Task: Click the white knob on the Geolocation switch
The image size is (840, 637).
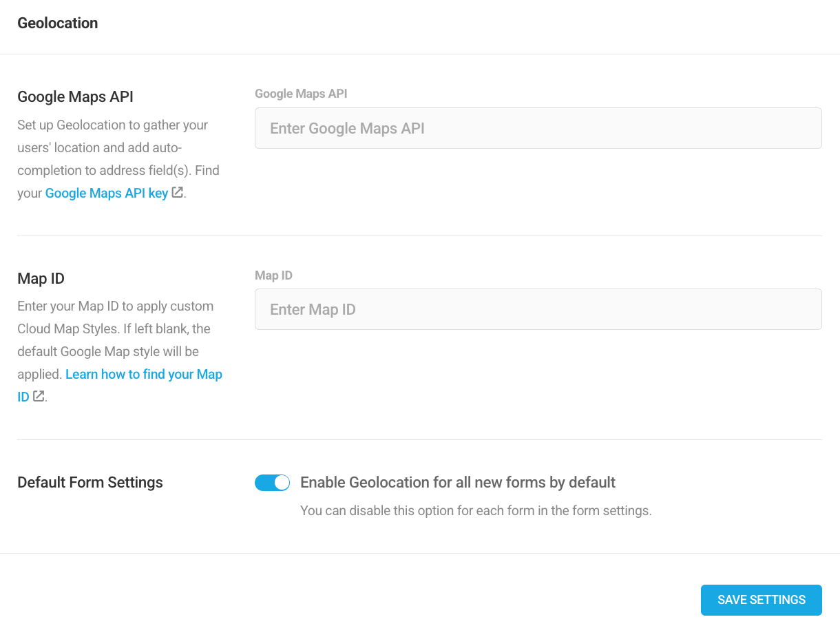Action: tap(281, 483)
